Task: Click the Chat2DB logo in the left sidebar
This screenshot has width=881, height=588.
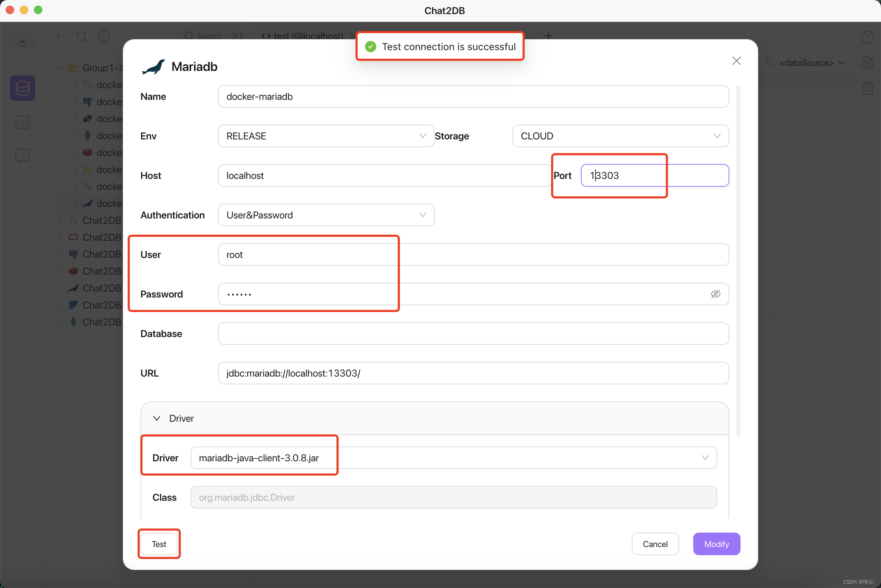Action: (x=23, y=43)
